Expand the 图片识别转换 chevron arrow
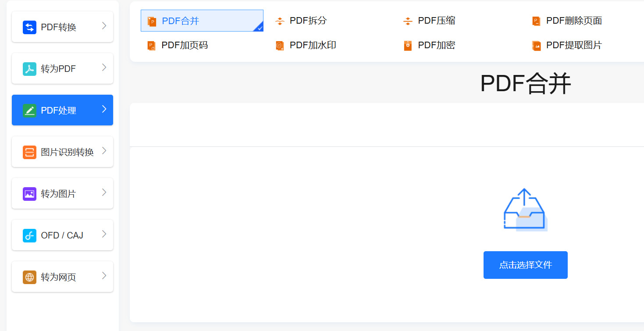 (104, 151)
